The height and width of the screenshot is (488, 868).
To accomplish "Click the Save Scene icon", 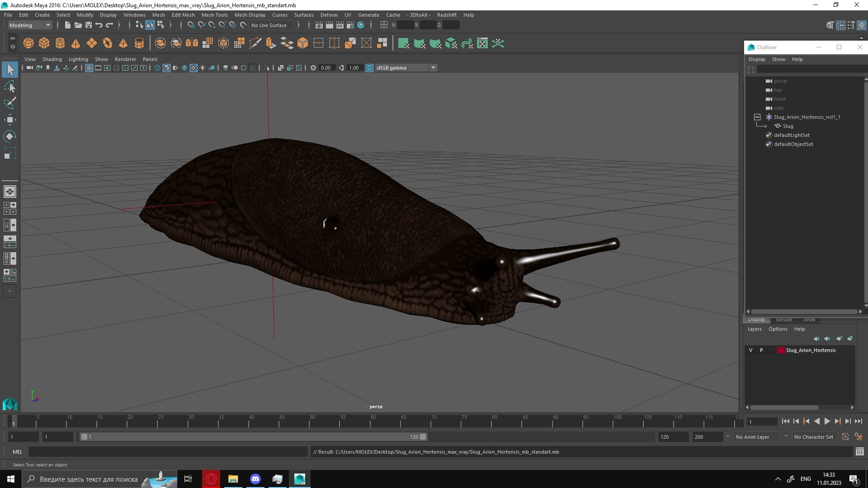I will 89,25.
